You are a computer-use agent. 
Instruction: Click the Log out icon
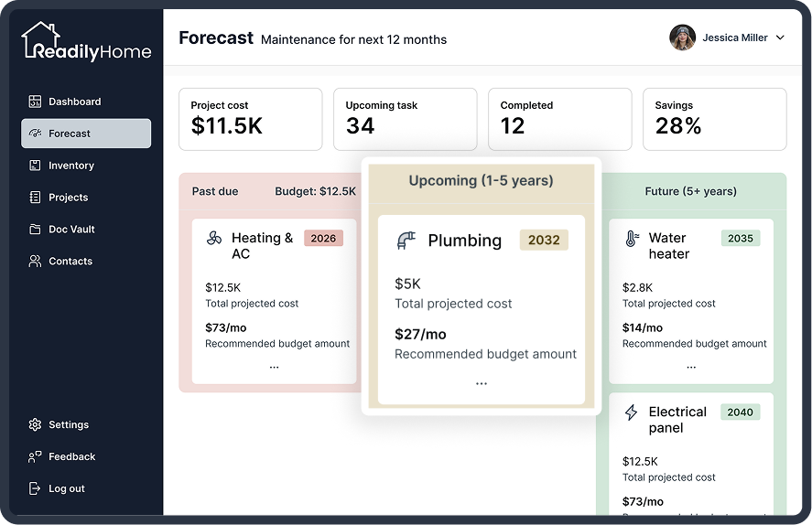coord(35,488)
